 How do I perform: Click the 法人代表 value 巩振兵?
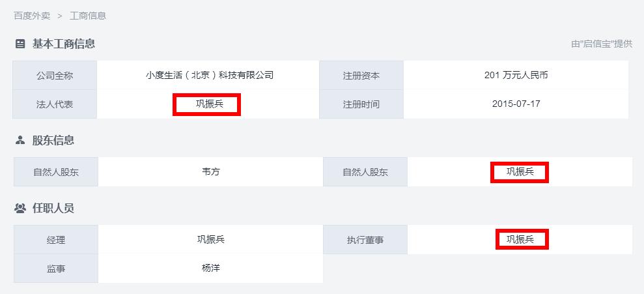coord(210,104)
